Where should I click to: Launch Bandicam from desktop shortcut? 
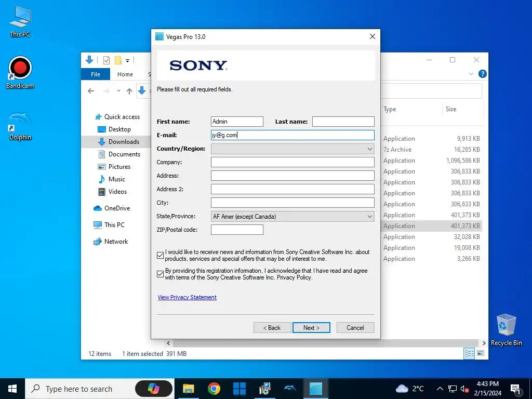point(20,72)
